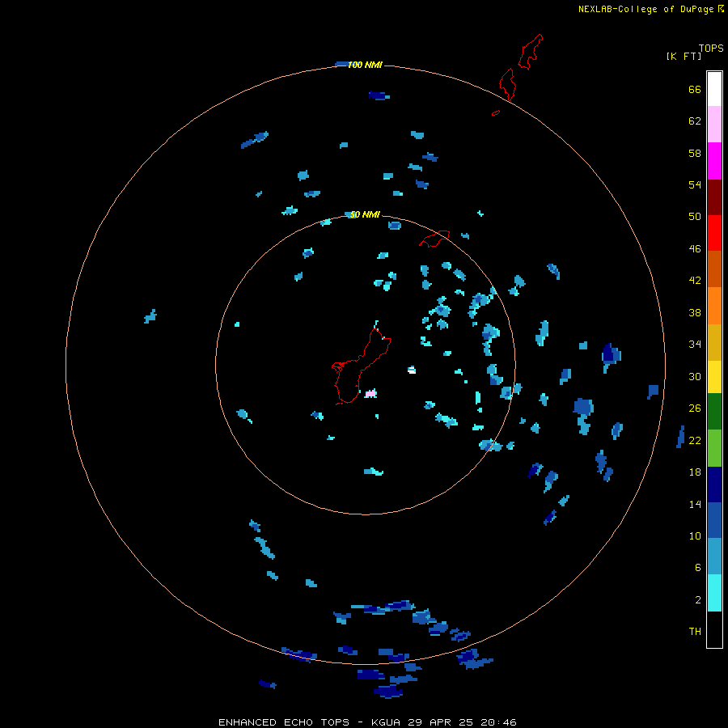This screenshot has height=728, width=728.
Task: Click the "22" legend value
Action: pyautogui.click(x=695, y=440)
